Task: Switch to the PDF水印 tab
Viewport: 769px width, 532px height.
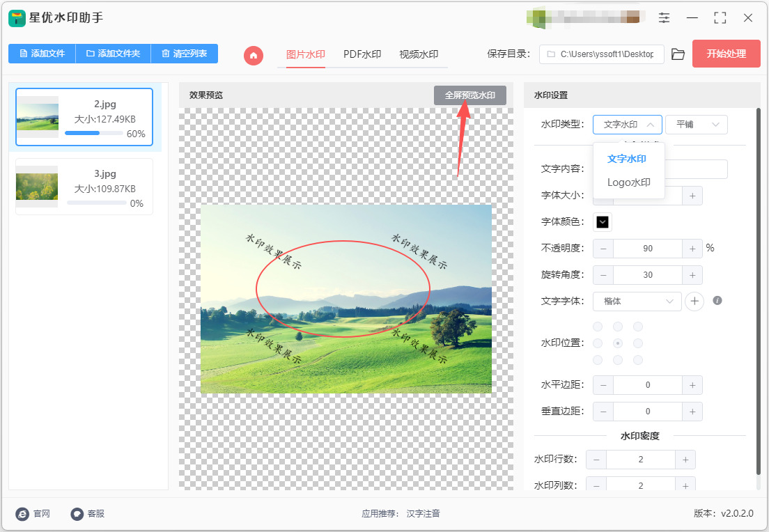Action: pos(362,54)
